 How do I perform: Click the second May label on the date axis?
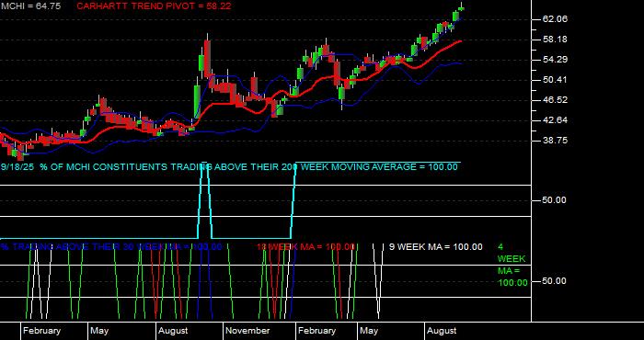[x=368, y=331]
